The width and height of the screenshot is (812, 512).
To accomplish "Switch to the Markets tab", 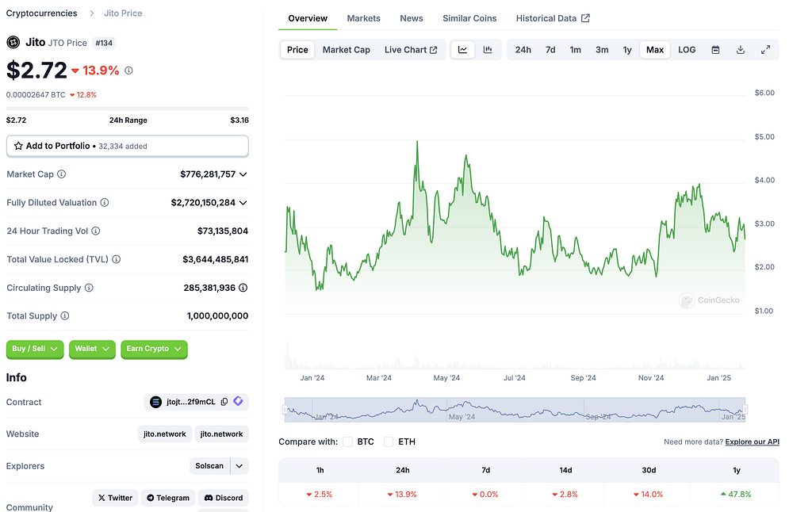I will (363, 18).
